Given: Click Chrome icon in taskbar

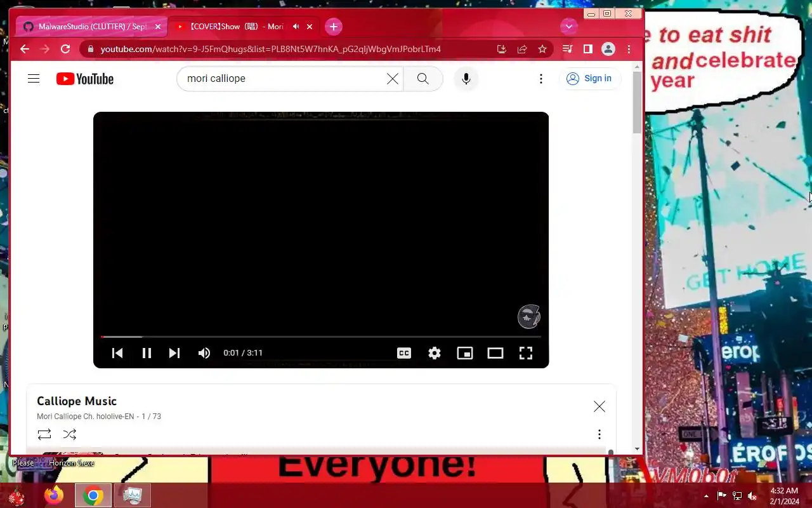Looking at the screenshot, I should click(x=93, y=495).
